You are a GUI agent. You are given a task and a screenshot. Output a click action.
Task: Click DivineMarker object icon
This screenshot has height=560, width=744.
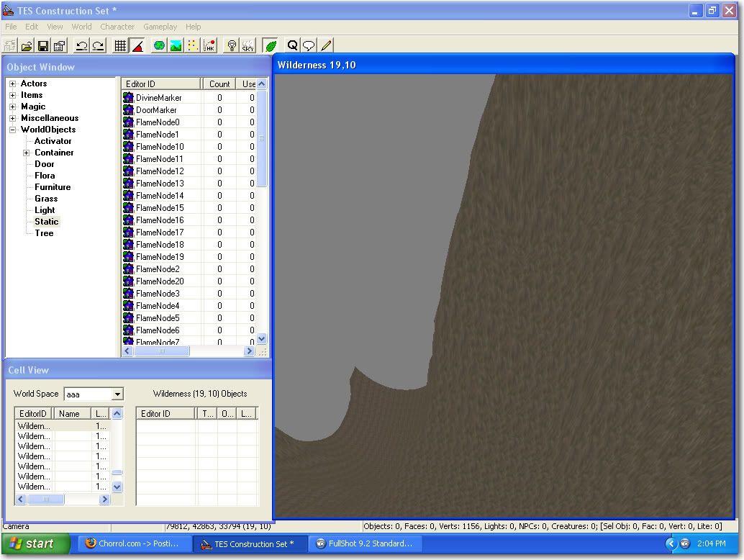pyautogui.click(x=128, y=98)
